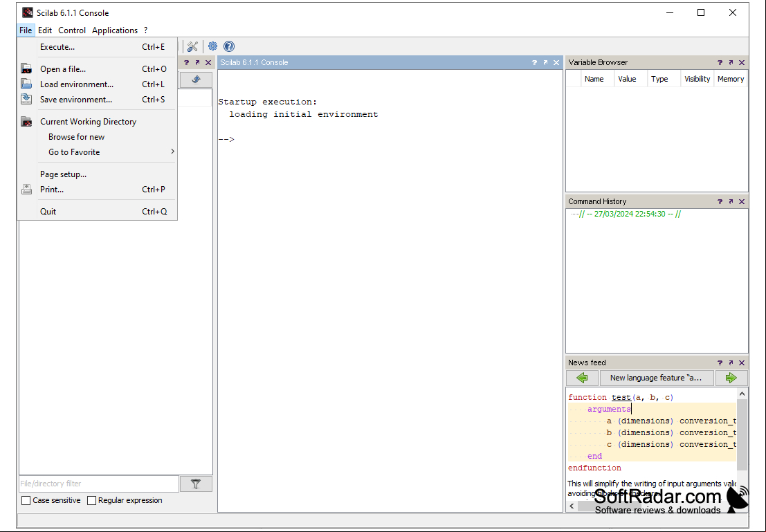This screenshot has height=532, width=766.
Task: Select Save environment... menu entry
Action: [x=97, y=99]
